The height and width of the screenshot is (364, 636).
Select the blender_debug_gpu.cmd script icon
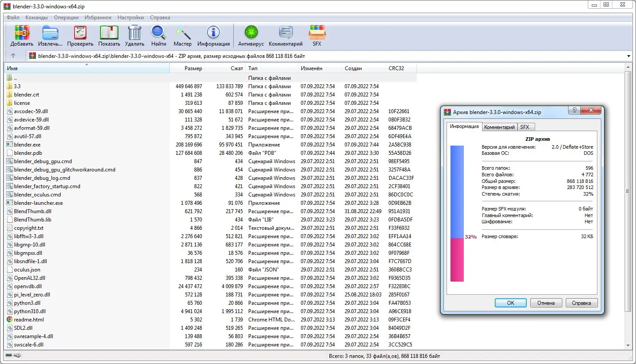click(x=10, y=161)
